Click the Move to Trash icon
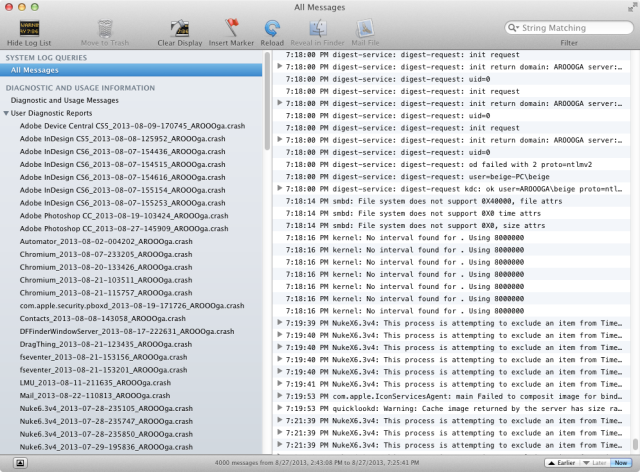This screenshot has height=472, width=640. 105,29
